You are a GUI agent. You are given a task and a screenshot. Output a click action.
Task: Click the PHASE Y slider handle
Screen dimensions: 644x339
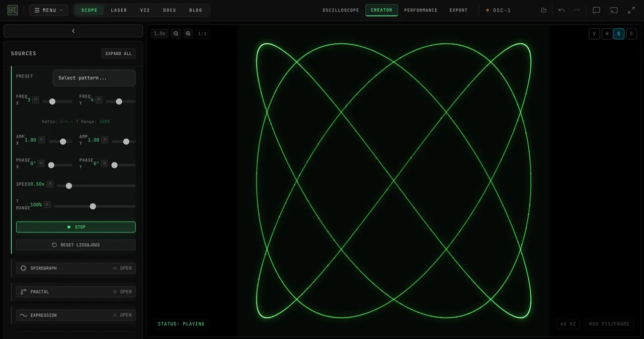(x=114, y=165)
